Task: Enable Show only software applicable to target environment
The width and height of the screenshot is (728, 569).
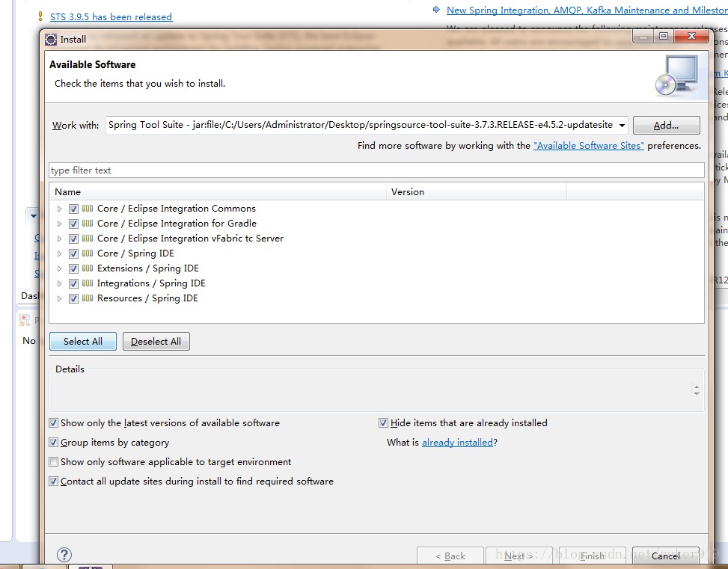Action: pyautogui.click(x=53, y=462)
